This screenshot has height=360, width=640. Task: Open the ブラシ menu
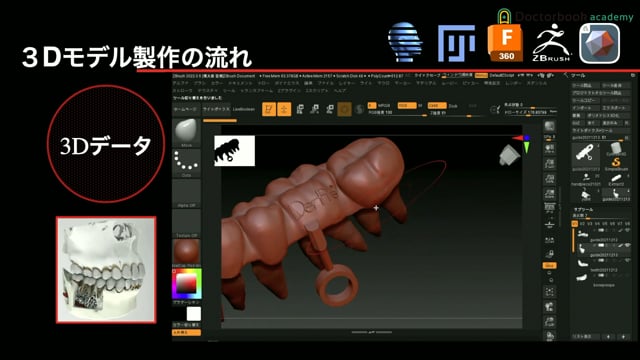(x=200, y=83)
